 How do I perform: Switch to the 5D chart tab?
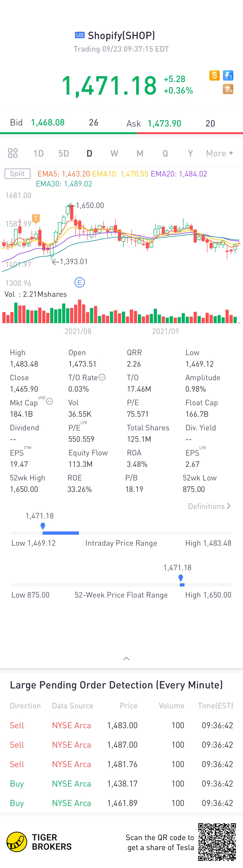point(64,153)
